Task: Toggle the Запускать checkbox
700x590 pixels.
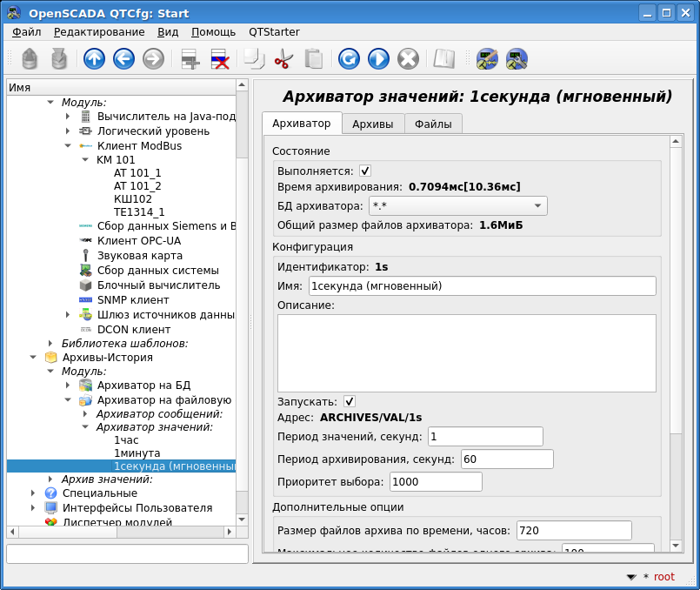Action: pos(349,401)
